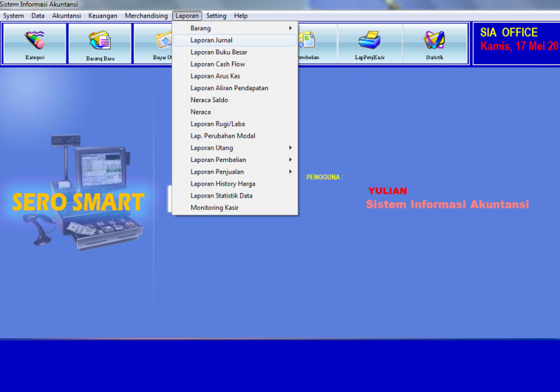Open Laporan Buku Besar report
Viewport: 560px width, 392px height.
click(218, 52)
